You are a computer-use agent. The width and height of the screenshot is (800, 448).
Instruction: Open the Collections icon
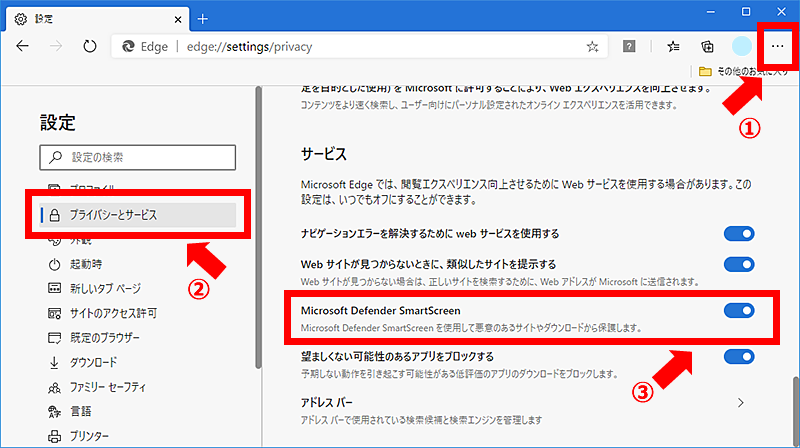707,46
